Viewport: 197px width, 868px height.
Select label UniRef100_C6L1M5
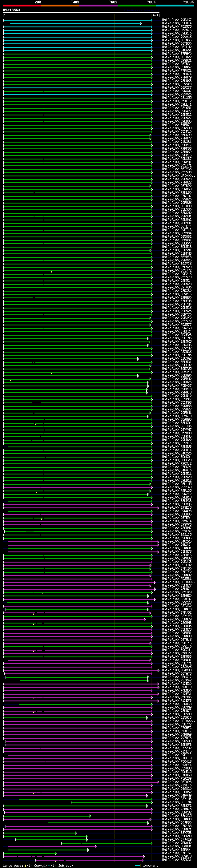177,484
